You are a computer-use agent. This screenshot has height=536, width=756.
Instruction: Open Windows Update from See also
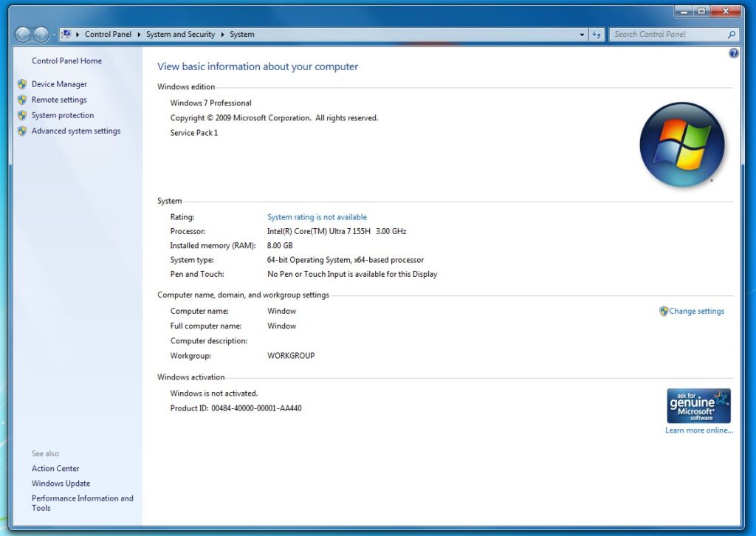(61, 484)
